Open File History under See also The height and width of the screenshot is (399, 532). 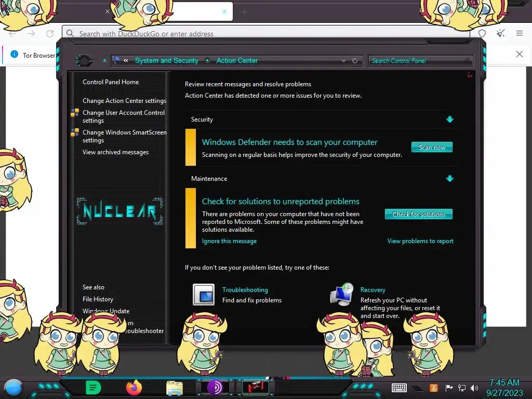98,299
